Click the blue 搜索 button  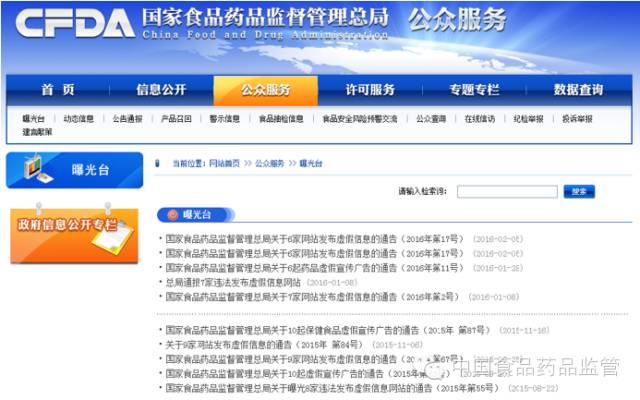point(579,191)
